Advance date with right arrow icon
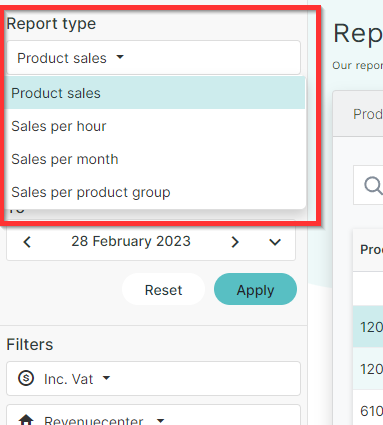Image resolution: width=383 pixels, height=425 pixels. pos(235,242)
